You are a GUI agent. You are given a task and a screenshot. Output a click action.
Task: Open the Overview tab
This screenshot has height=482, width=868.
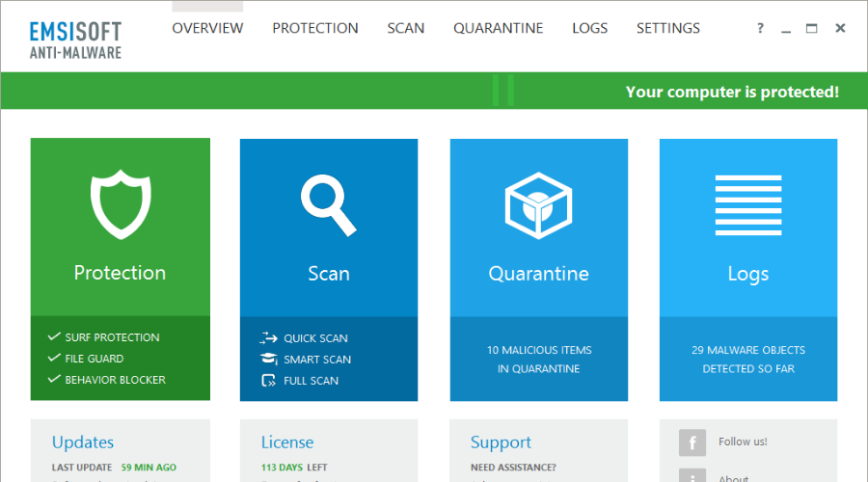207,28
